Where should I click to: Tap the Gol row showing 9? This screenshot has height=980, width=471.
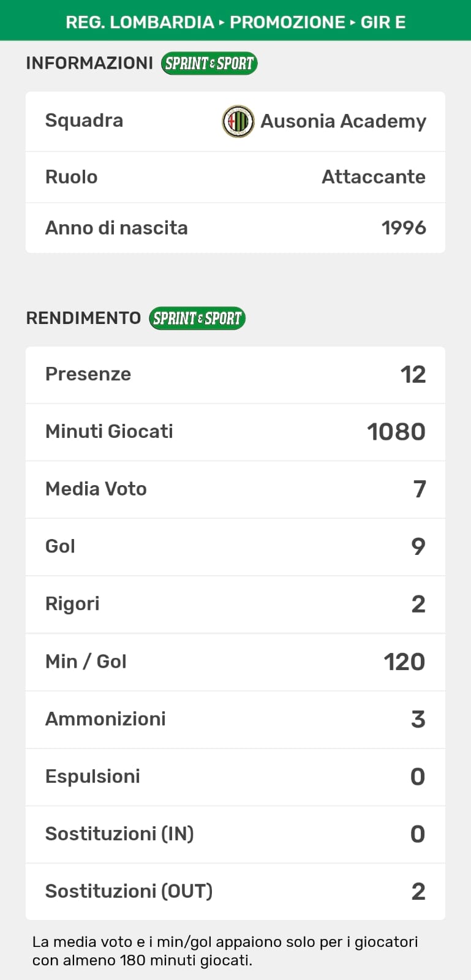coord(235,546)
